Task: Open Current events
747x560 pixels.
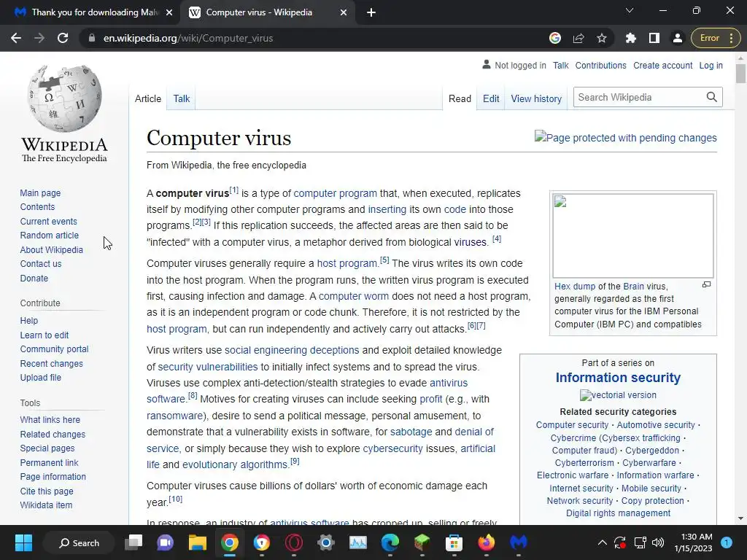Action: [49, 222]
